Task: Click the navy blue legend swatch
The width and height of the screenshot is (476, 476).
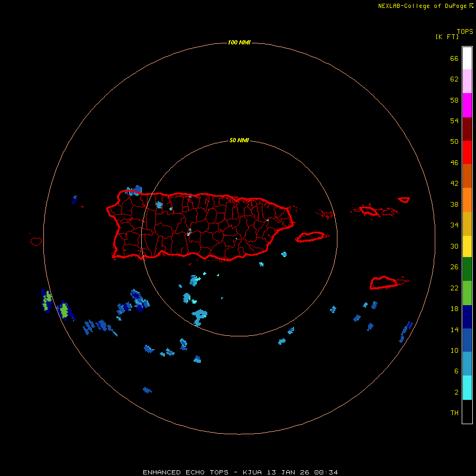Action: coord(467,317)
